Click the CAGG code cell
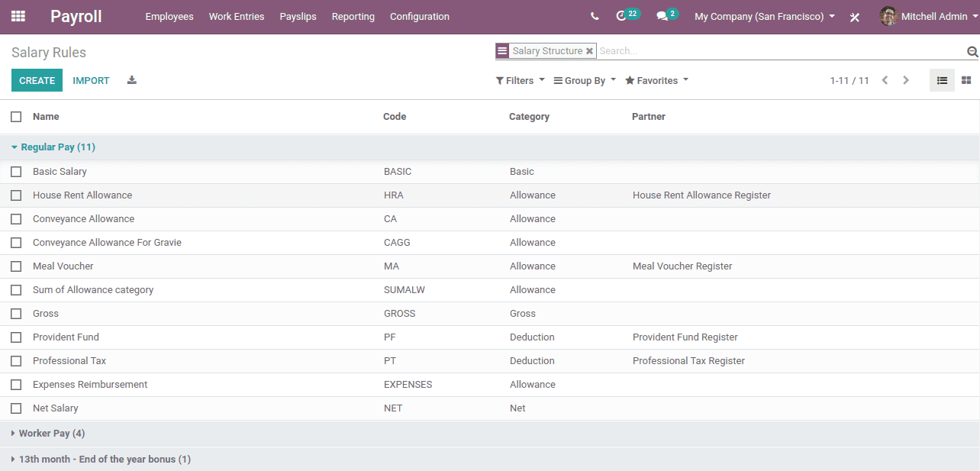 click(397, 243)
